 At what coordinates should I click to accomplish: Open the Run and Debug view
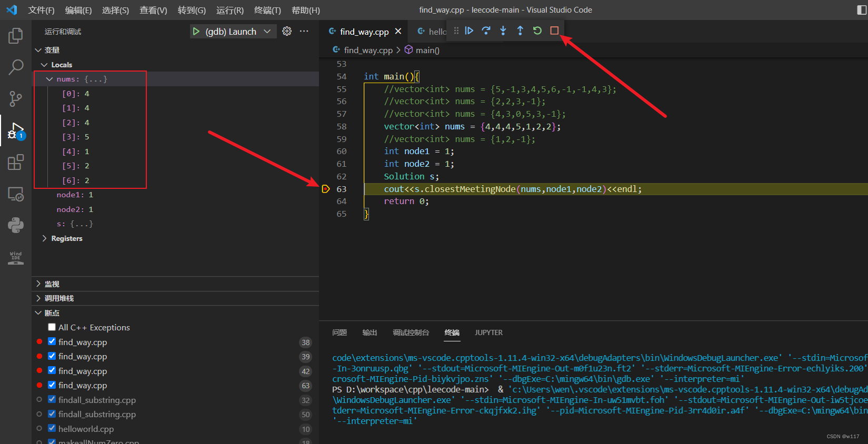16,130
